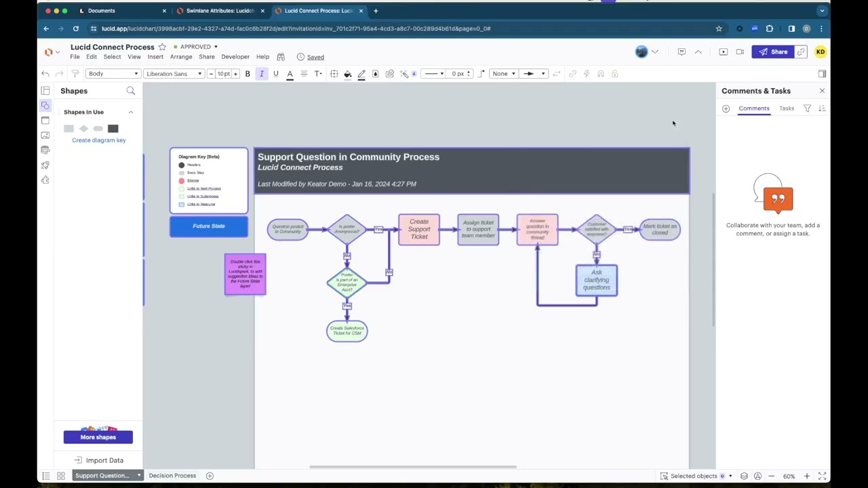Toggle fullscreen mode at bottom right
Viewport: 868px width, 488px height.
[x=822, y=476]
